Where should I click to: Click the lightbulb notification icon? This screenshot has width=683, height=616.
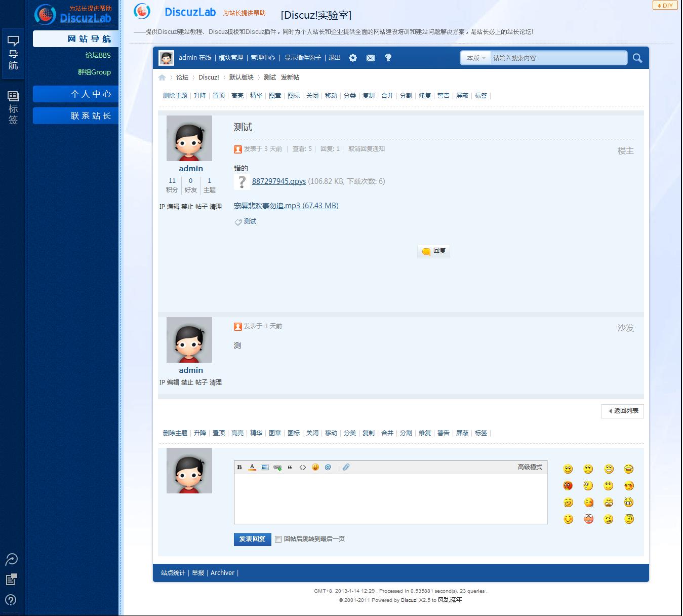[388, 58]
